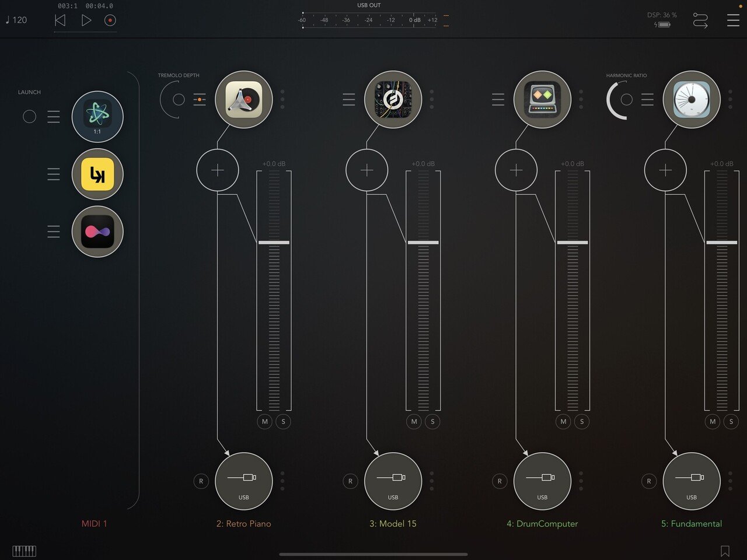Arm recording on the DrumComputer channel
The height and width of the screenshot is (560, 747).
pyautogui.click(x=500, y=481)
